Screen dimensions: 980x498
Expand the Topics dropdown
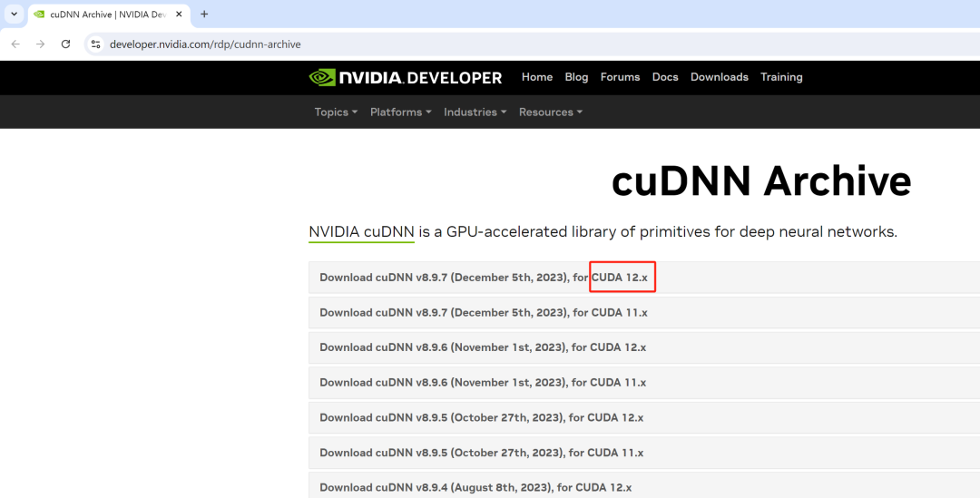point(336,112)
